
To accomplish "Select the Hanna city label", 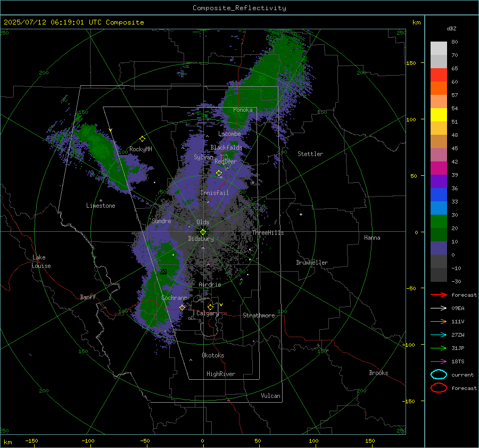I will tap(372, 238).
